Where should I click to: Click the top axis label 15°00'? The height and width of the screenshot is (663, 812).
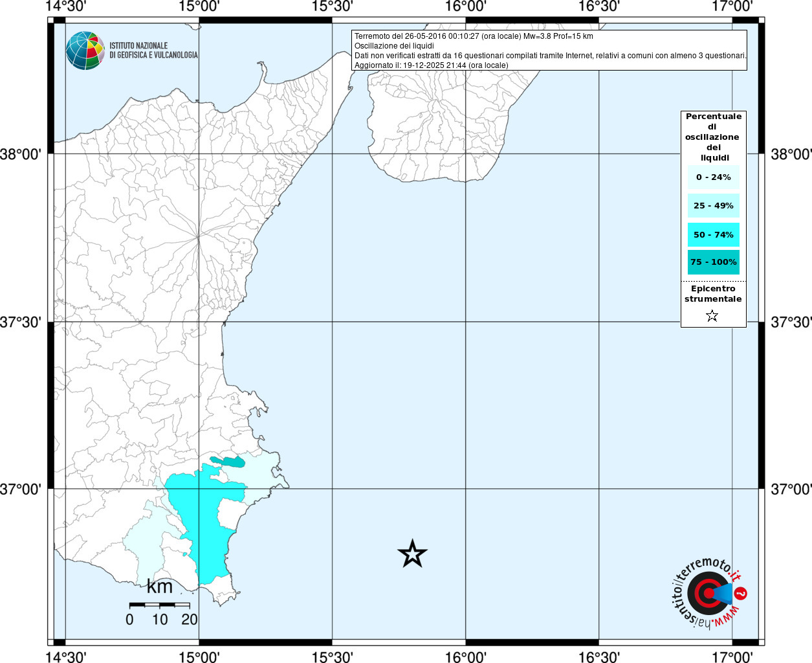(199, 6)
